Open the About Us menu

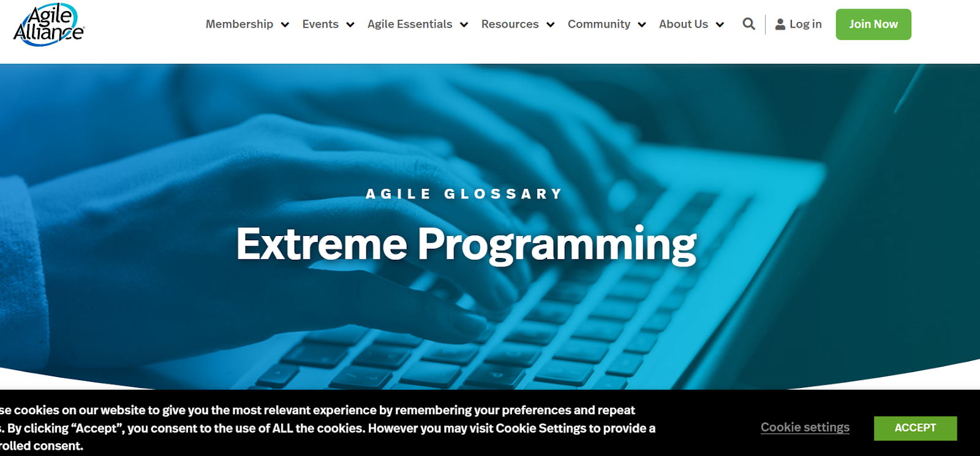click(x=684, y=24)
